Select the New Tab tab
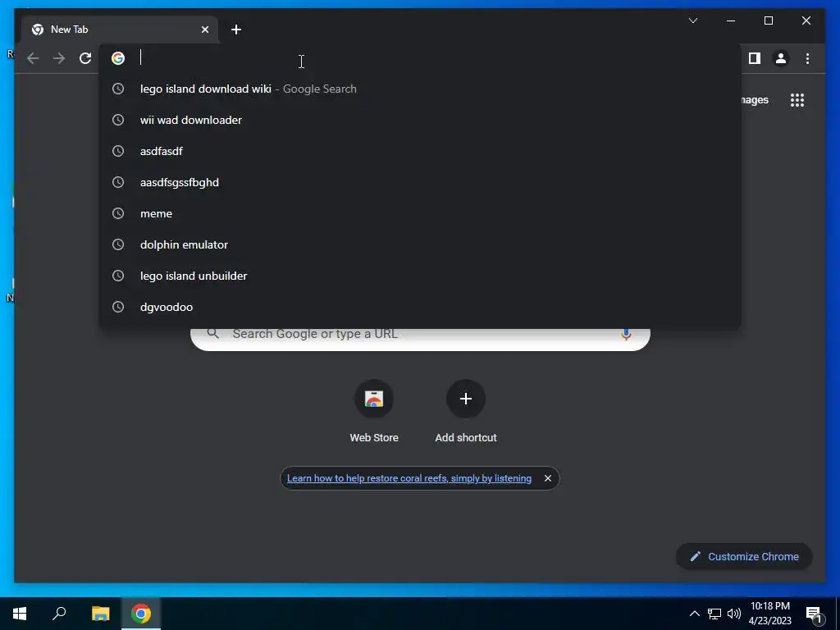This screenshot has height=630, width=840. click(x=120, y=30)
